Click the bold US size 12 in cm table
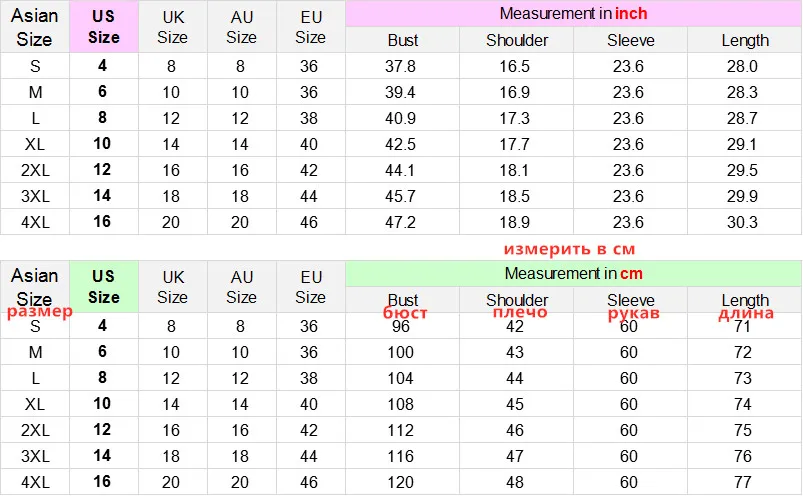This screenshot has width=803, height=496. [102, 429]
